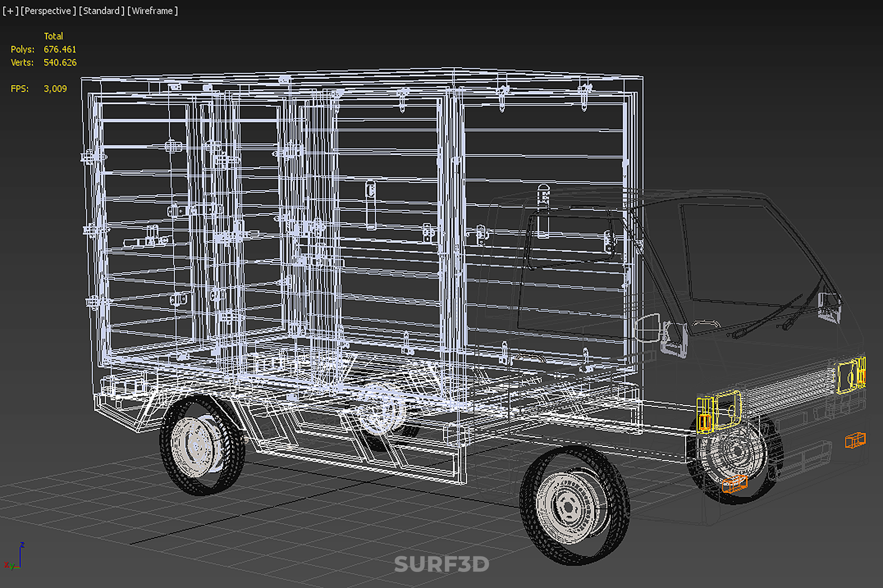Screen dimensions: 883x588
Task: Open the [+] viewport general menu
Action: pyautogui.click(x=10, y=11)
